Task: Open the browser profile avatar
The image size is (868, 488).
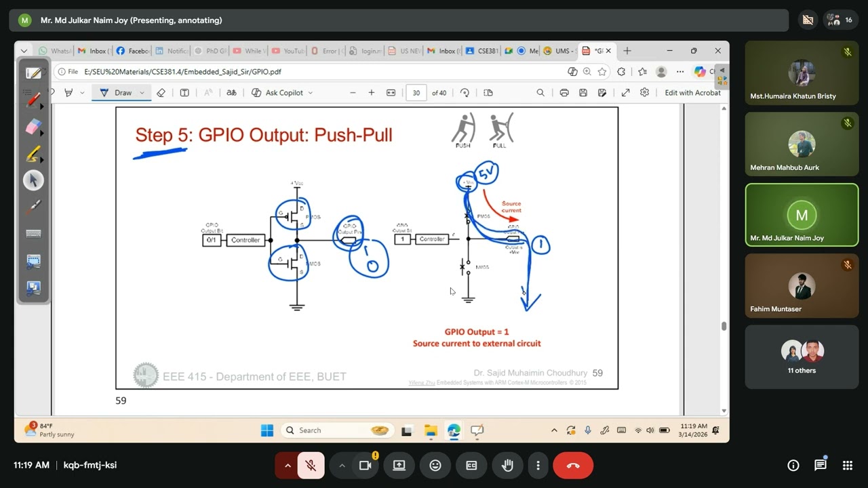Action: [x=661, y=71]
